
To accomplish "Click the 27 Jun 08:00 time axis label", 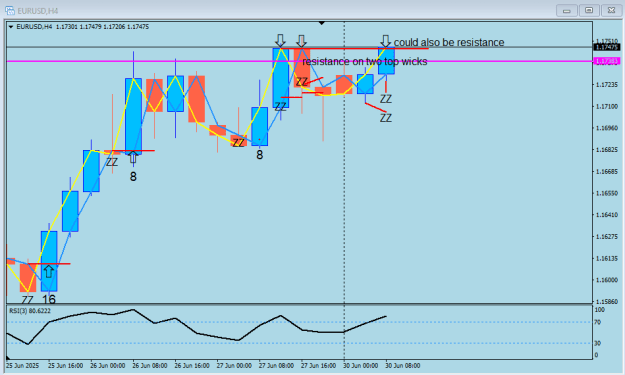I will click(x=276, y=366).
